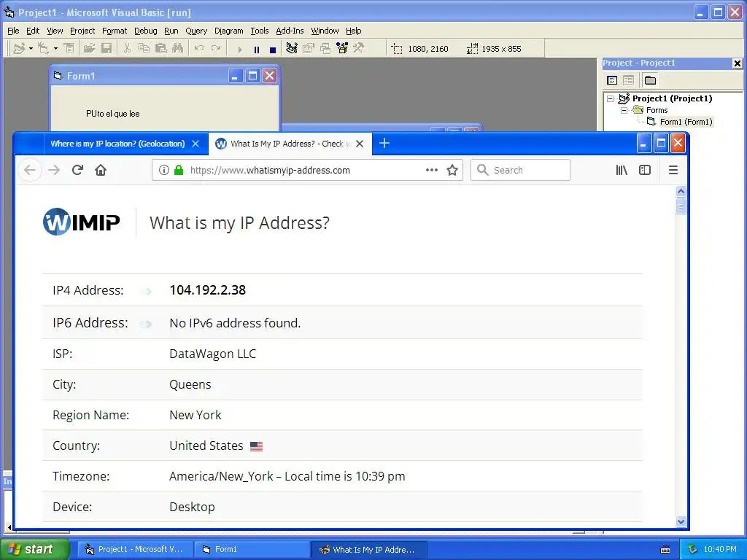This screenshot has width=747, height=560.
Task: Open the page actions three-dot menu
Action: point(432,170)
